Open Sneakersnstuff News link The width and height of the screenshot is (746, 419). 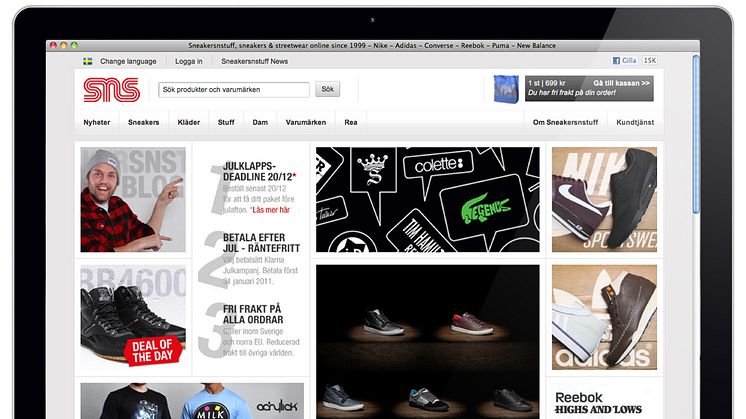click(x=255, y=61)
